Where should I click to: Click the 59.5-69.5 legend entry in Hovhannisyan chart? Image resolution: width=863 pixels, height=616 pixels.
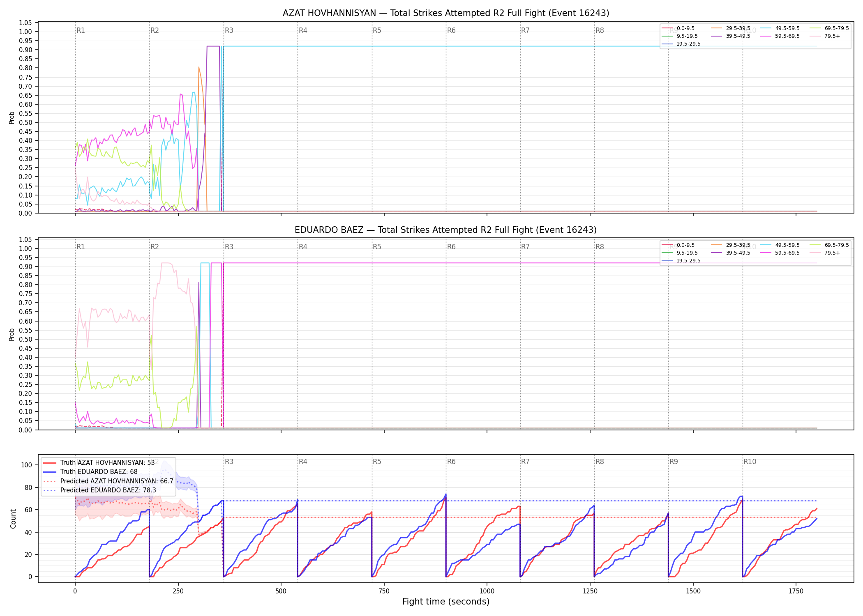(x=780, y=36)
